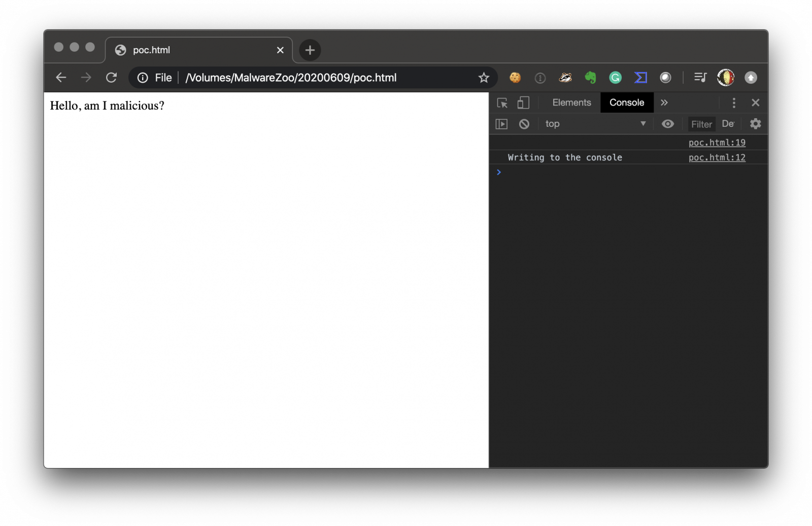This screenshot has height=526, width=812.
Task: Toggle the device toolbar in DevTools
Action: 523,103
